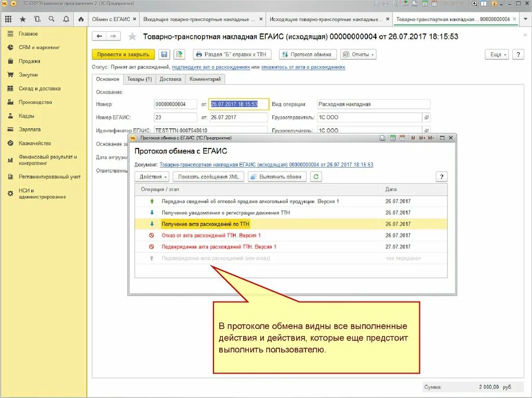
Task: Open CRM и маркетинг section
Action: (x=39, y=47)
